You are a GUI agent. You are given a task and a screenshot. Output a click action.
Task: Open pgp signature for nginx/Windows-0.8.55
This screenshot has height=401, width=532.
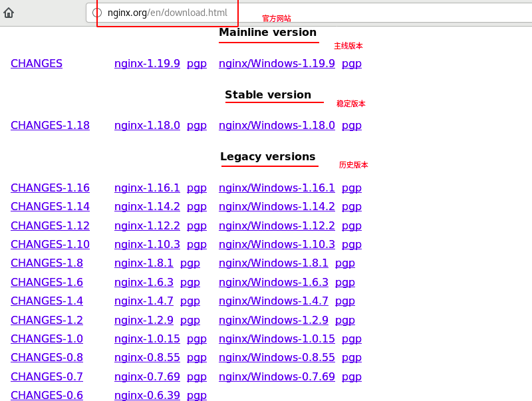(352, 358)
